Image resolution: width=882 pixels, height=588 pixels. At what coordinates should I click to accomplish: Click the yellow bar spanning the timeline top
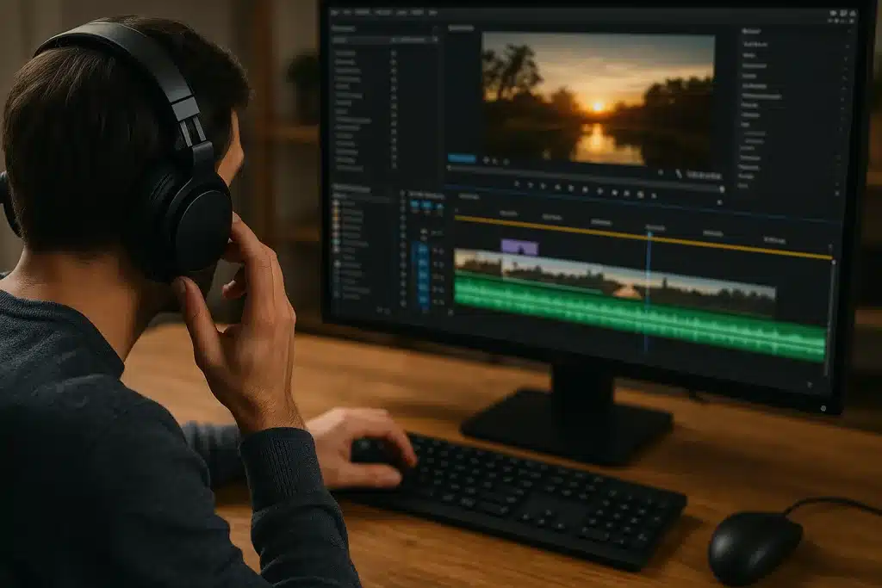pyautogui.click(x=643, y=237)
